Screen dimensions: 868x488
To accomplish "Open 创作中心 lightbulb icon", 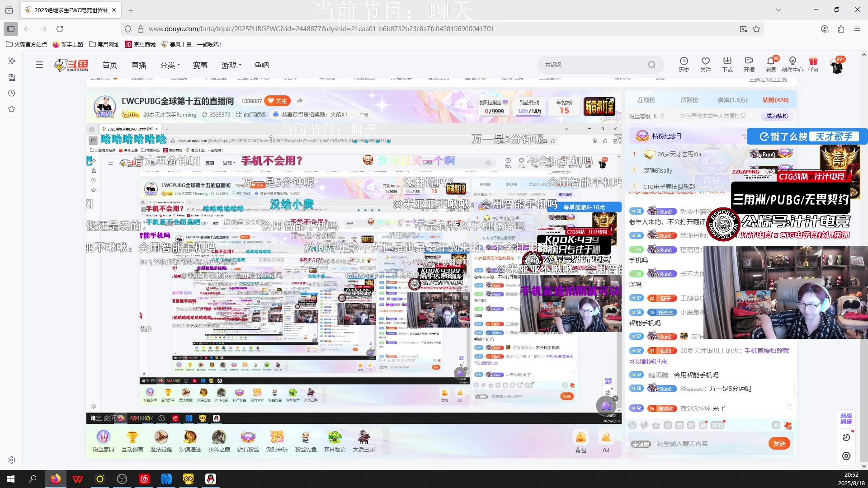I will (x=793, y=65).
